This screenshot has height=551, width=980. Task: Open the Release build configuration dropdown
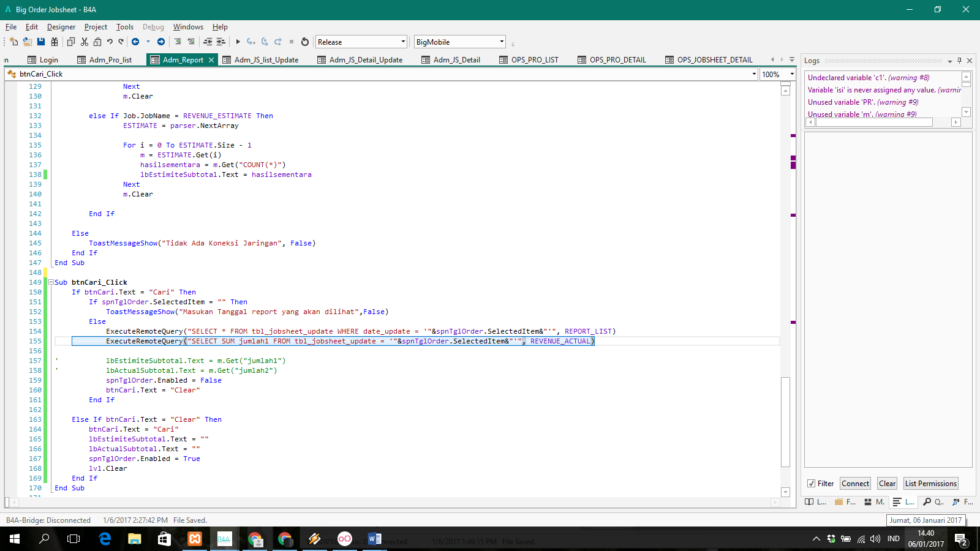(361, 42)
